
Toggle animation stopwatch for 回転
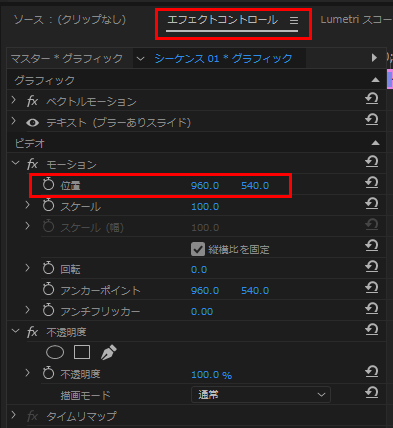click(48, 268)
